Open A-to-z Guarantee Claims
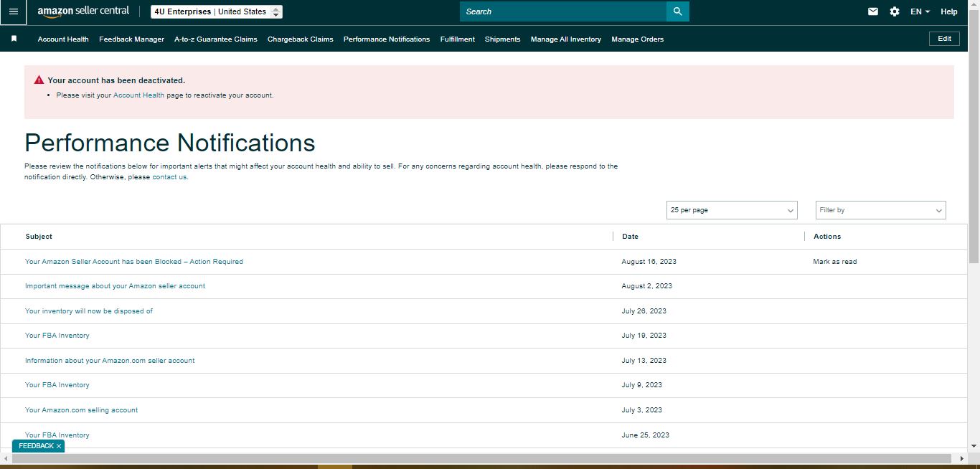Image resolution: width=980 pixels, height=469 pixels. pos(216,39)
